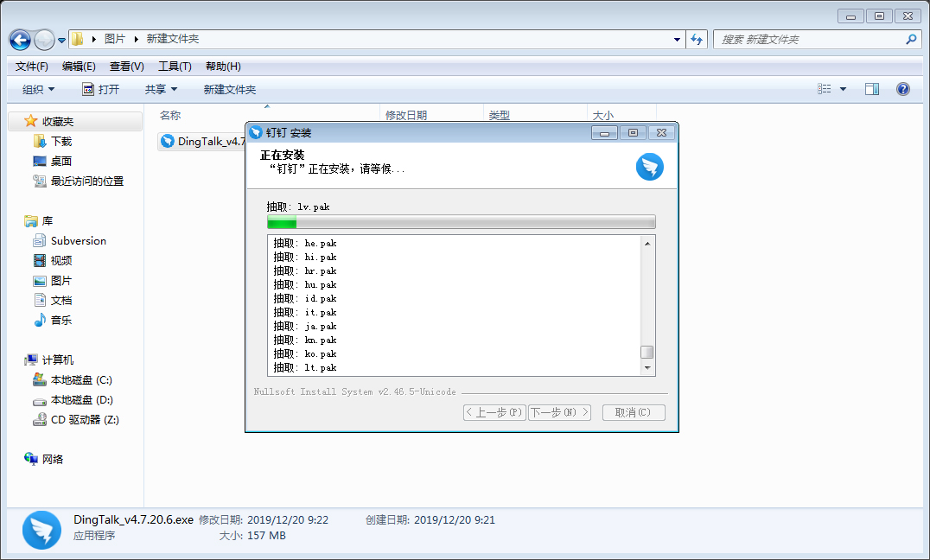This screenshot has width=930, height=560.
Task: Toggle the preview pane icon
Action: [x=872, y=88]
